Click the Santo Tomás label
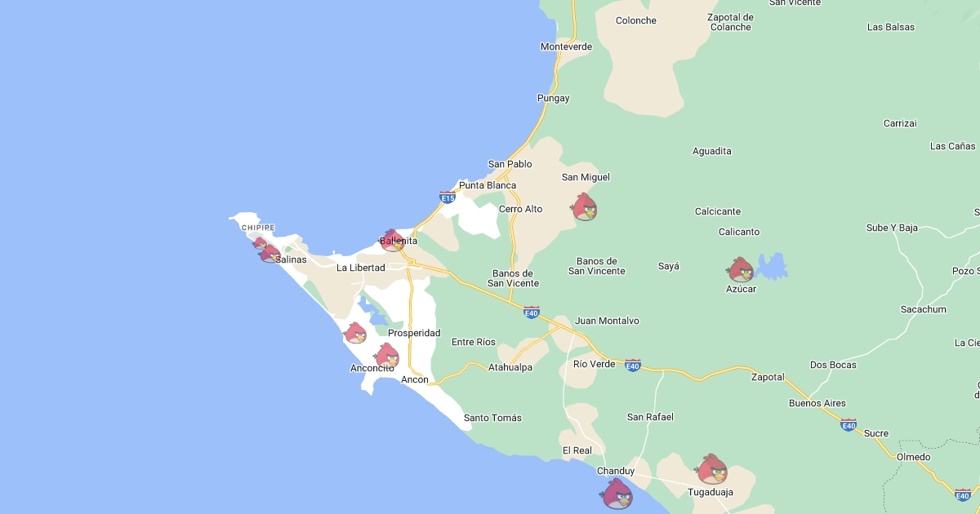 tap(492, 419)
